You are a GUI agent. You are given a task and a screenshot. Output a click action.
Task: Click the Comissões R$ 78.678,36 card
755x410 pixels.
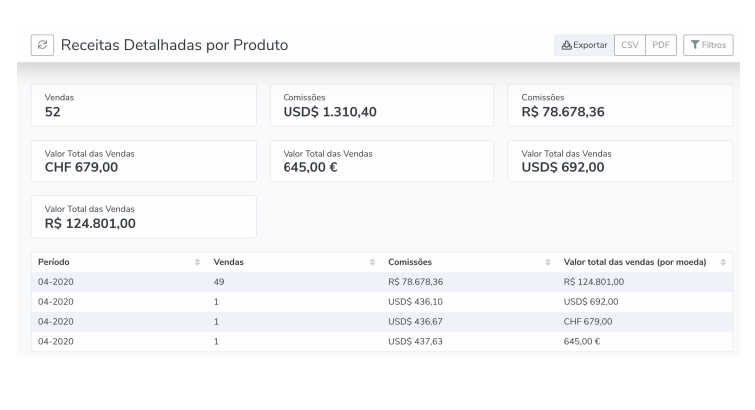point(620,106)
